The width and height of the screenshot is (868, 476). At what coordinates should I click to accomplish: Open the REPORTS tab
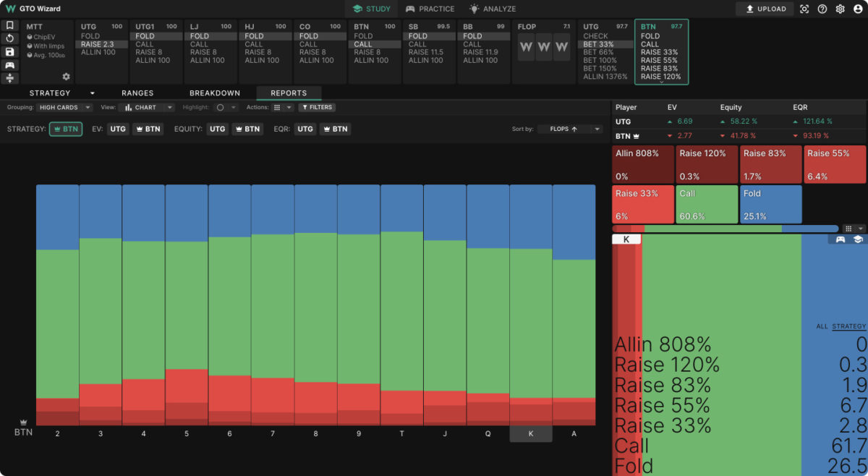pos(289,93)
